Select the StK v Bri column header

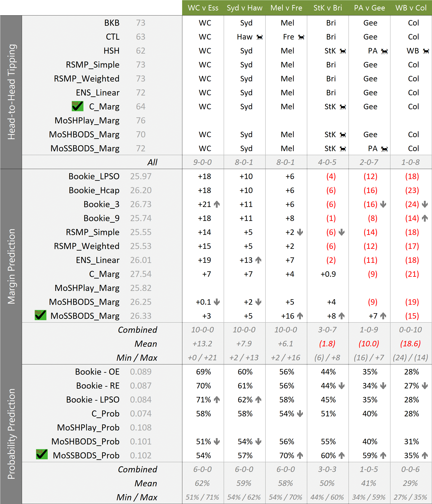[328, 8]
